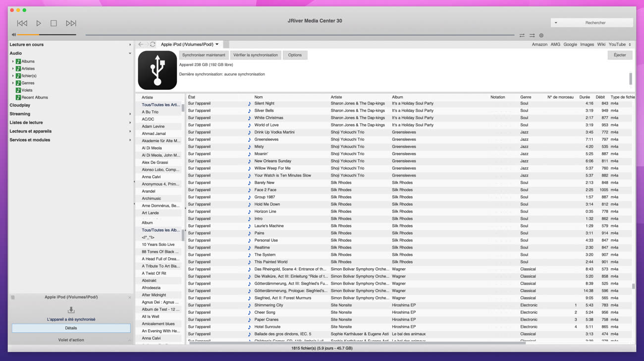The image size is (644, 361).
Task: Skip to the previous track
Action: tap(22, 23)
